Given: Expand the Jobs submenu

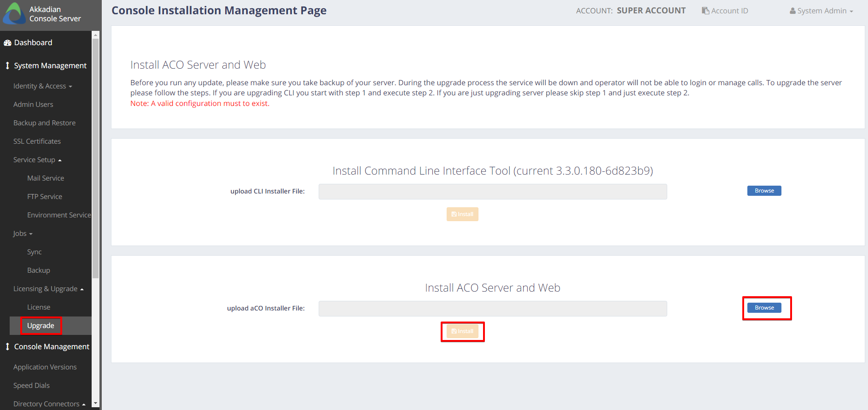Looking at the screenshot, I should [23, 234].
